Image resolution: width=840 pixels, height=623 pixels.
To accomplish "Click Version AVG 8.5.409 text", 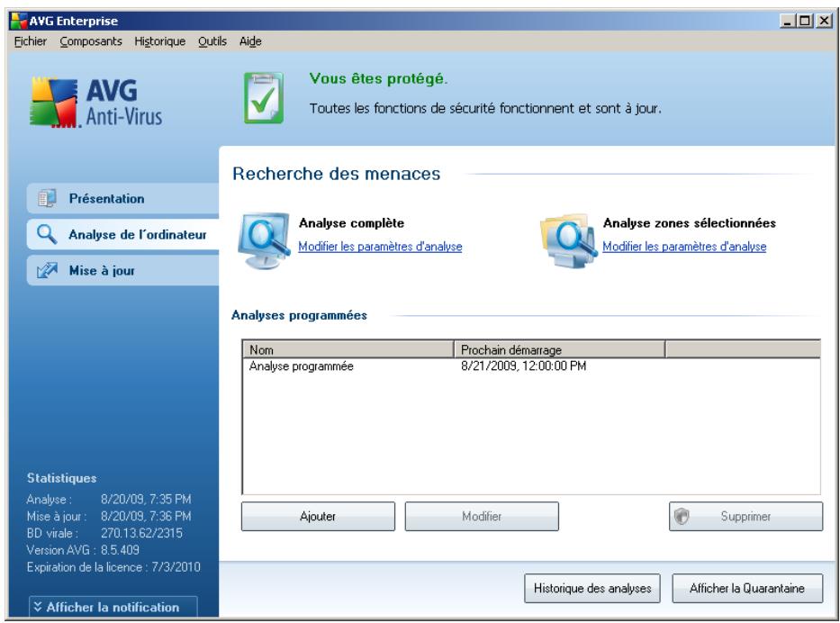I will [x=83, y=550].
